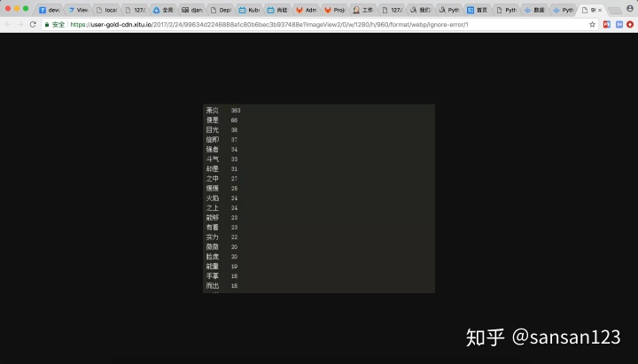Click the count '27'
The height and width of the screenshot is (364, 638).
(234, 179)
